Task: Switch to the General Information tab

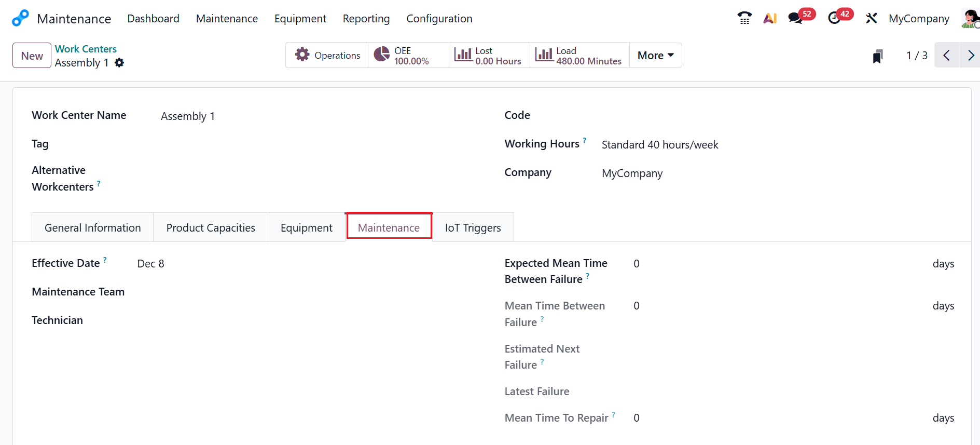Action: point(92,228)
